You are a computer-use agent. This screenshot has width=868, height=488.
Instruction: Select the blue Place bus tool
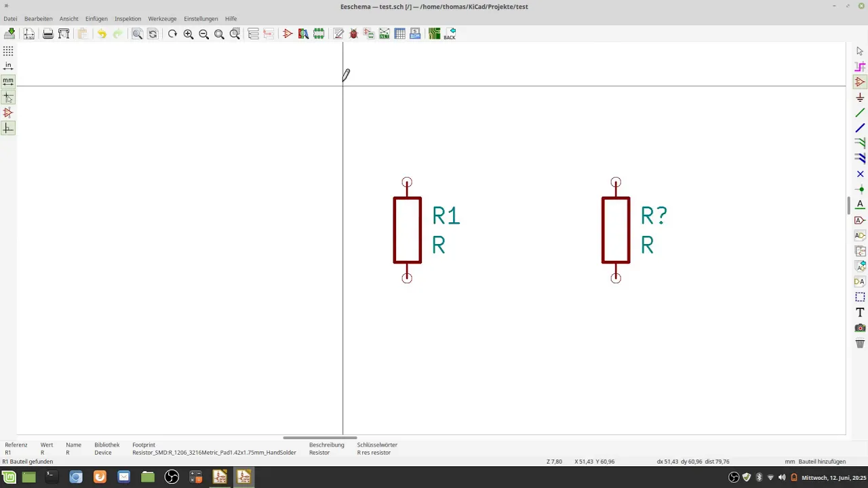[860, 128]
